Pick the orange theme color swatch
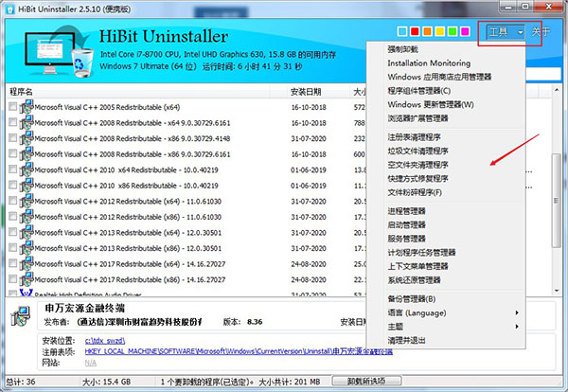Image resolution: width=568 pixels, height=392 pixels. click(428, 32)
